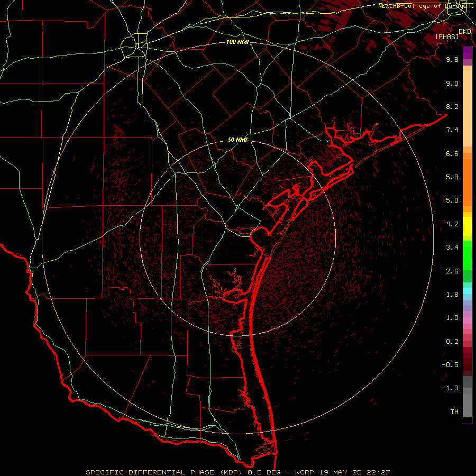Click the "DKD" product code label
The height and width of the screenshot is (476, 476).
465,32
